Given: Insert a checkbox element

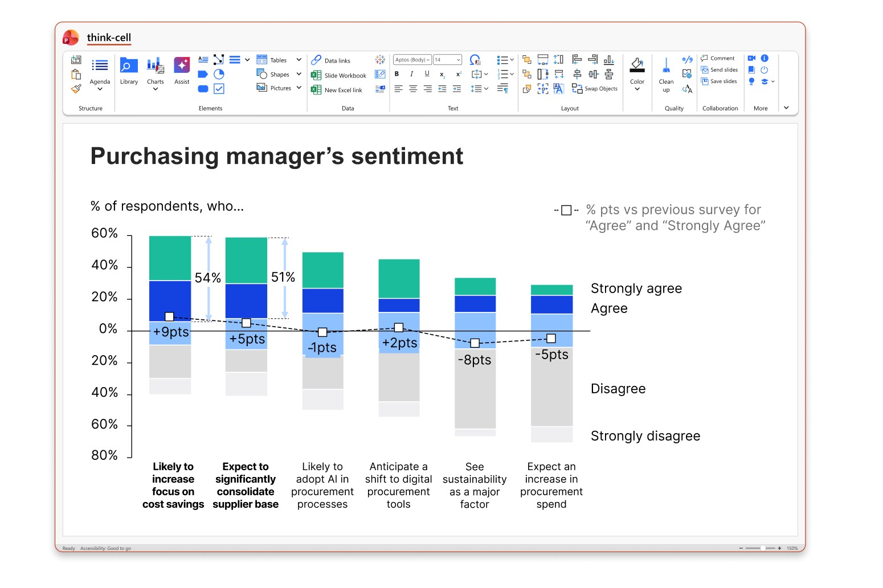Looking at the screenshot, I should 219,89.
